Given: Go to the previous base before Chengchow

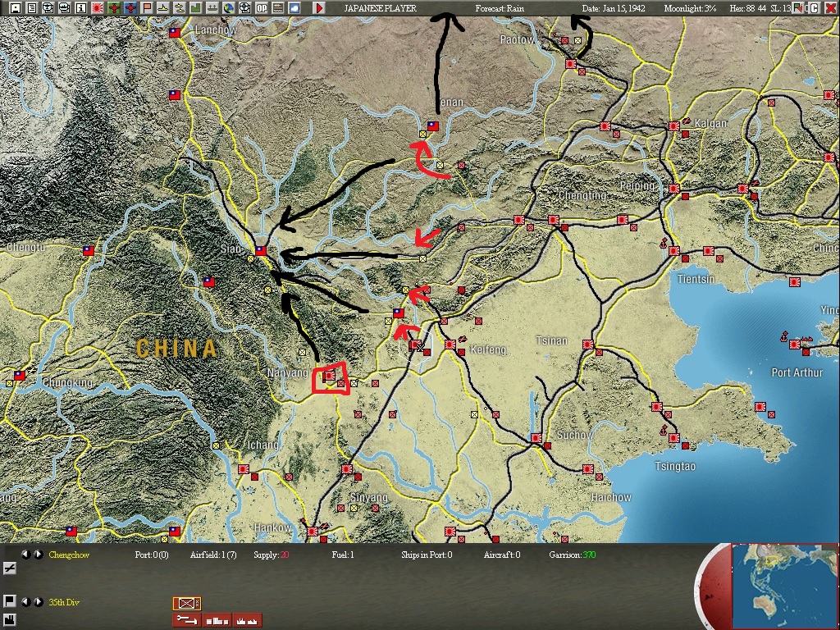Looking at the screenshot, I should [25, 555].
